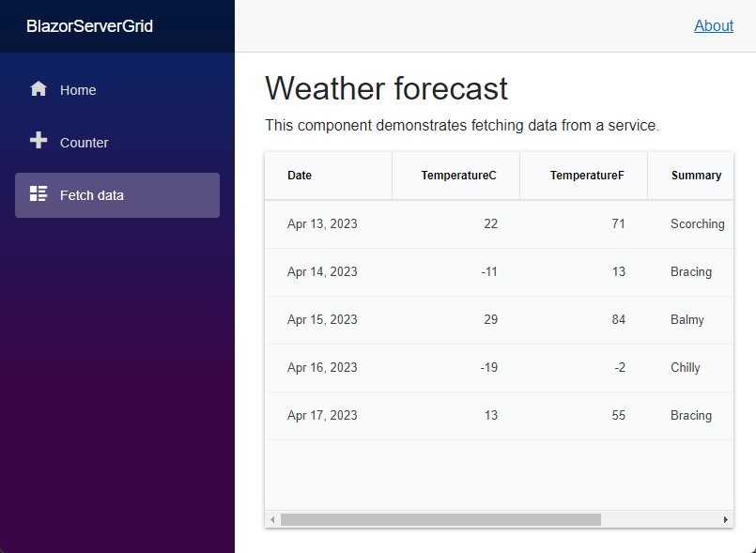Click the BlazorServerGrid brand title
The height and width of the screenshot is (553, 756).
89,26
